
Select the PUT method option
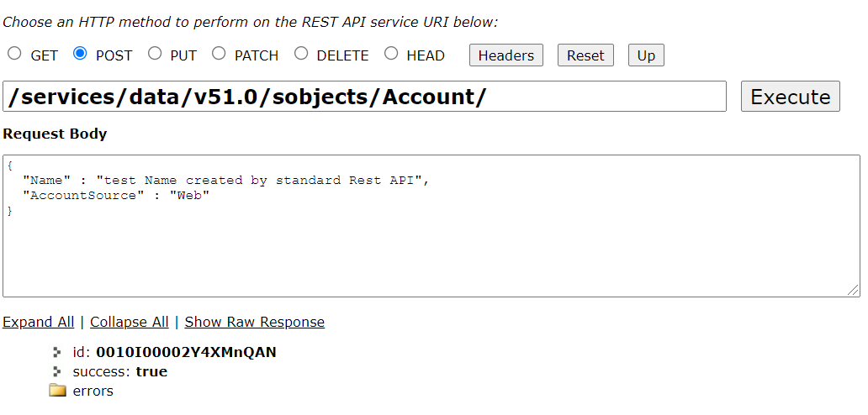155,54
